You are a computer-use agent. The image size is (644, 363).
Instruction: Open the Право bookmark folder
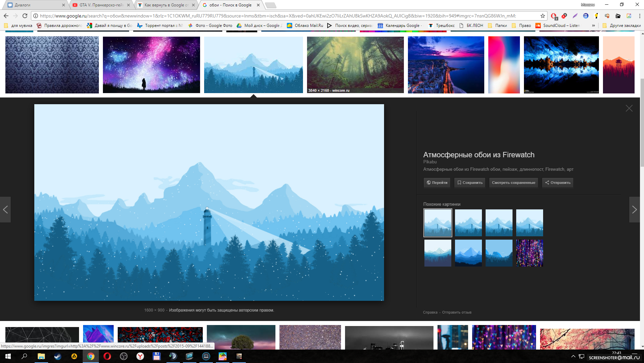[x=521, y=26]
